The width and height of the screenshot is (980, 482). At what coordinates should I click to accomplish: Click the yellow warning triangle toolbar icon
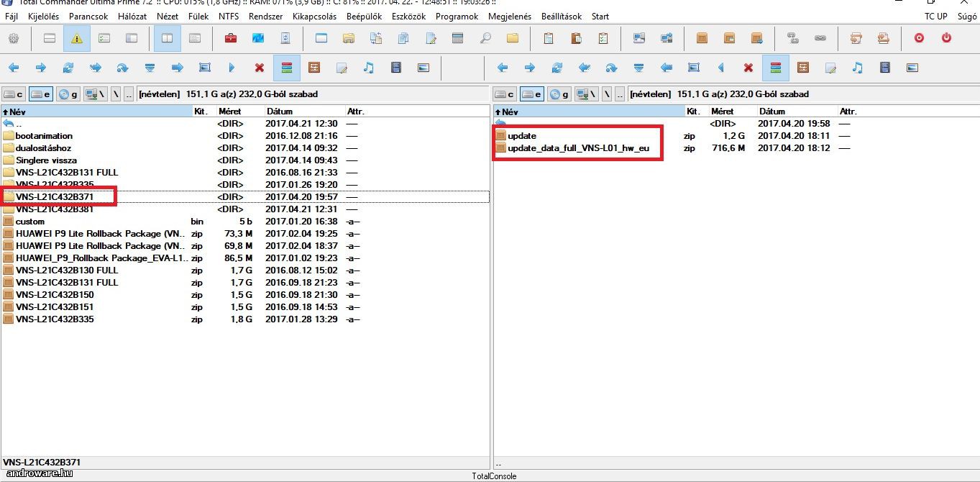coord(77,39)
